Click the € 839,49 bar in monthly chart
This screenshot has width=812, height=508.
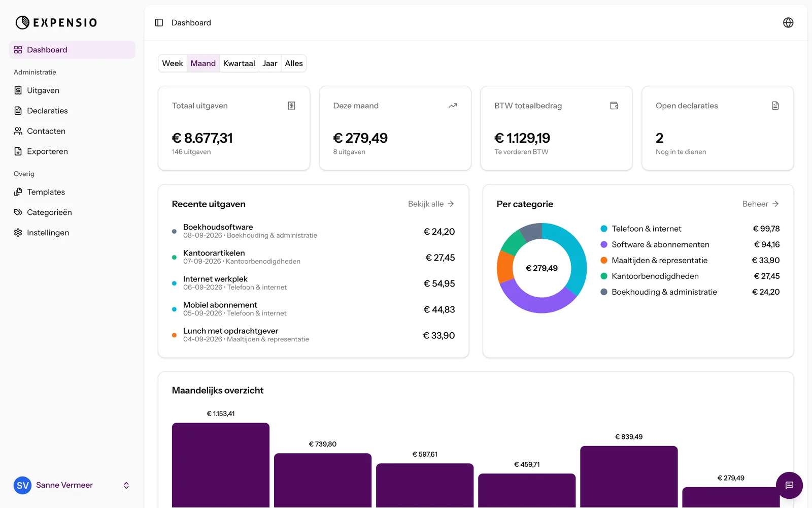(x=629, y=477)
